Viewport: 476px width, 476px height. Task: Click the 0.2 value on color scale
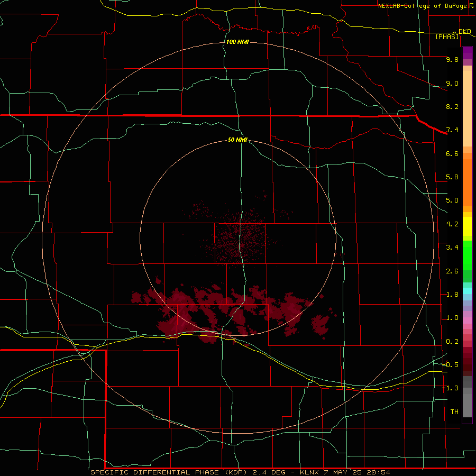click(x=452, y=342)
